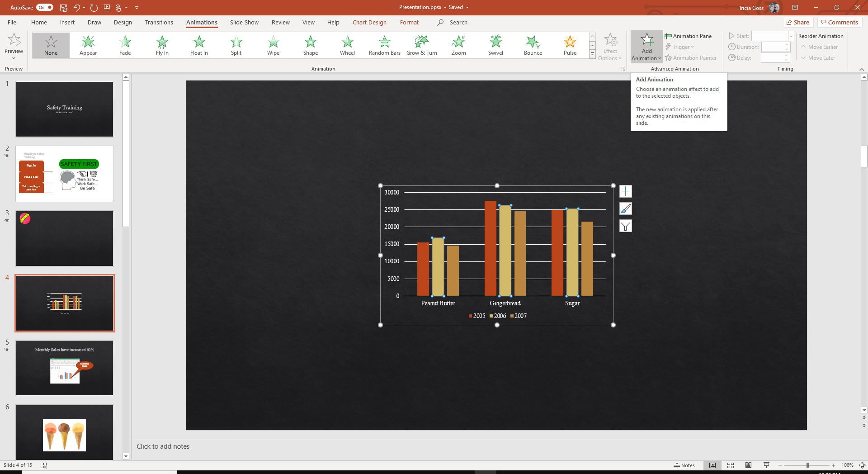868x474 pixels.
Task: Click the zoom slider handle
Action: (x=807, y=465)
